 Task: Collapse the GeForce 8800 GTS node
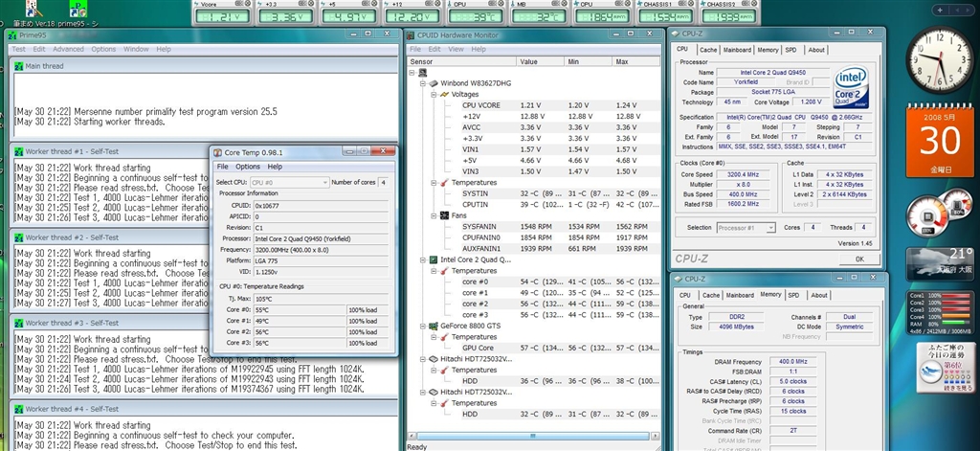pos(422,326)
